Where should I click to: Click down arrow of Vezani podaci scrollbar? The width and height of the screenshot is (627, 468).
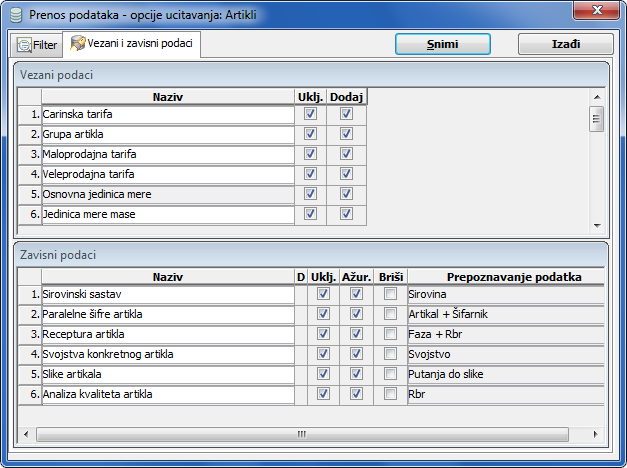click(597, 226)
